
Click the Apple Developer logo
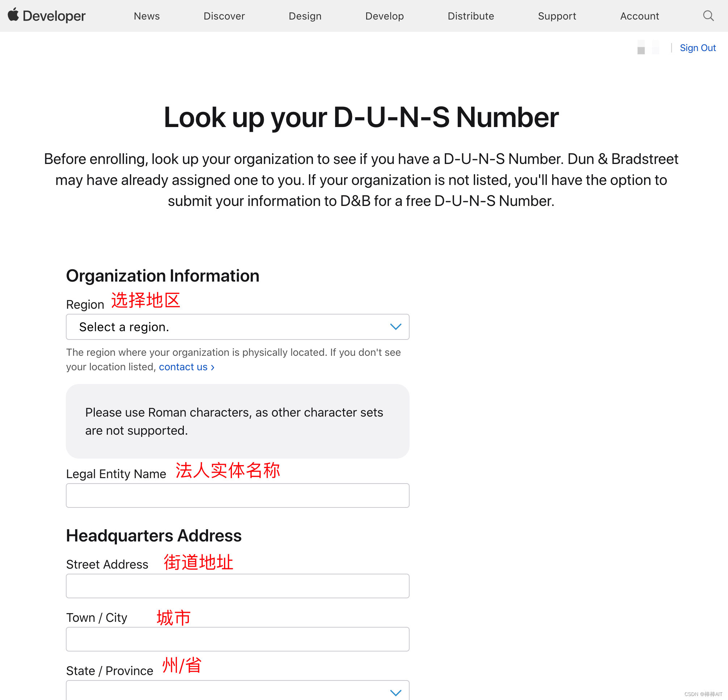46,16
